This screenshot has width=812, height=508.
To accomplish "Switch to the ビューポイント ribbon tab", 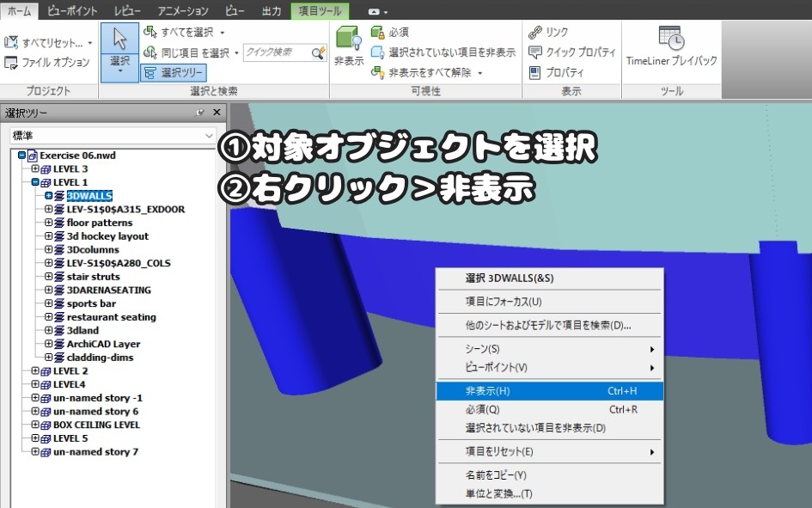I will point(71,10).
